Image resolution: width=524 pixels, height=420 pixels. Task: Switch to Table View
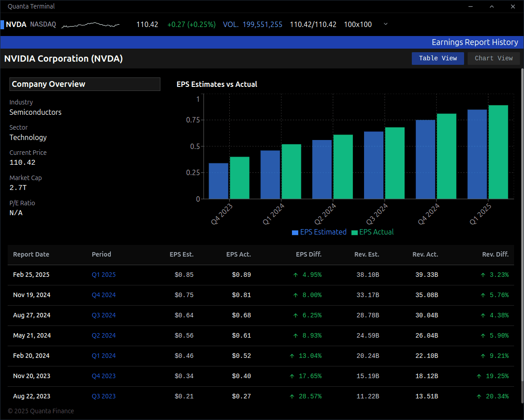coord(437,59)
